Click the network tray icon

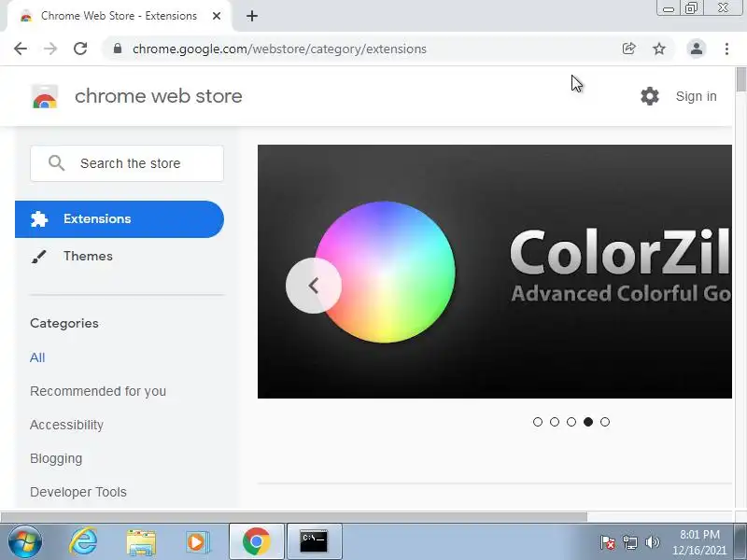629,542
